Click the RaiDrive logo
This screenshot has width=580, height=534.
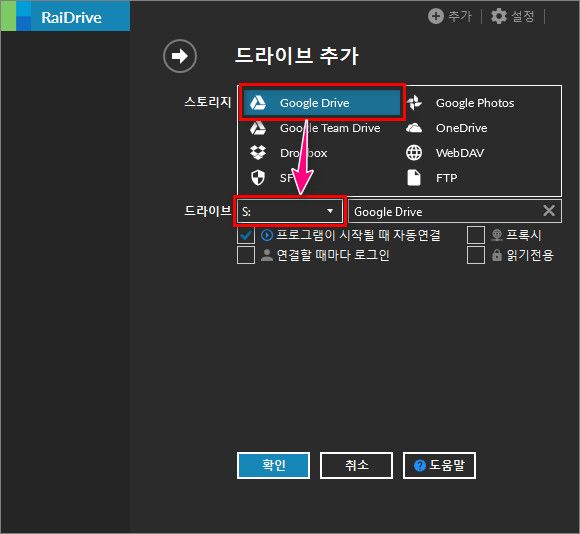[65, 17]
